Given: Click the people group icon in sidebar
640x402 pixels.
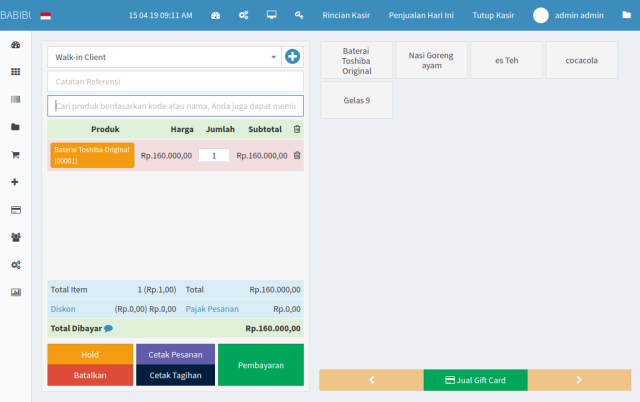Looking at the screenshot, I should [15, 237].
